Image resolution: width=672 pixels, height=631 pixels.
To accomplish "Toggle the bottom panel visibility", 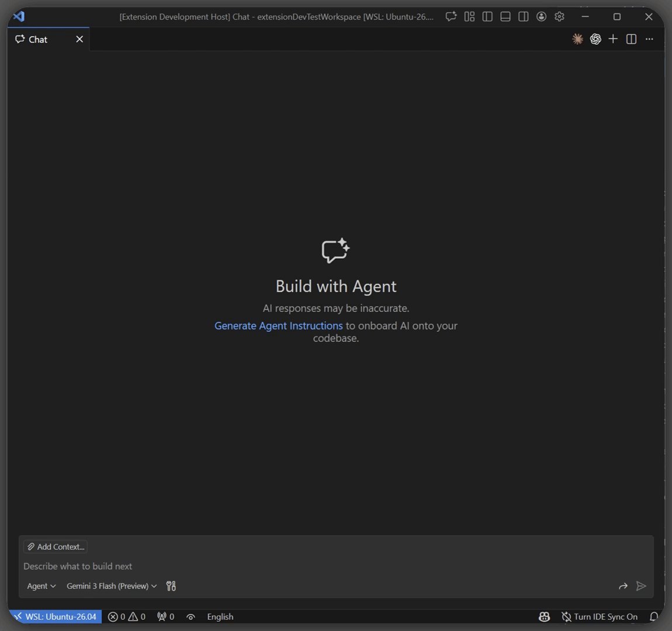I will 505,17.
